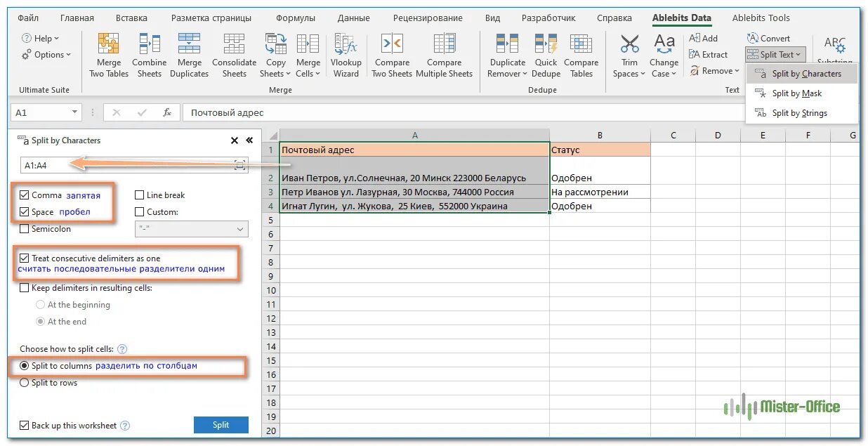Switch to the Главная tab

click(x=77, y=18)
